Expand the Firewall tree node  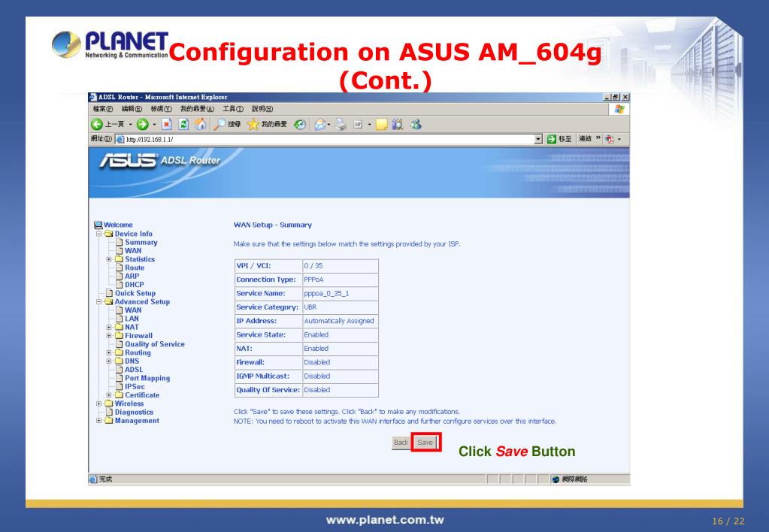tap(108, 336)
